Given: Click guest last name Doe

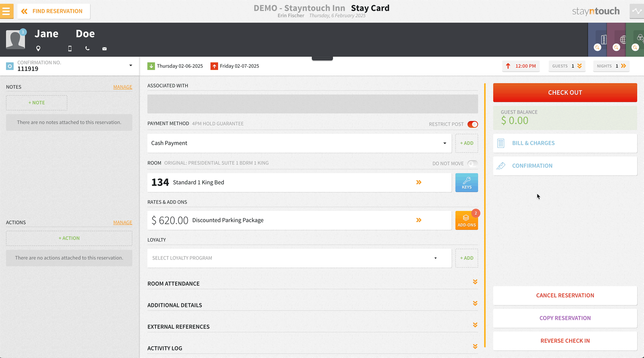Looking at the screenshot, I should click(85, 34).
